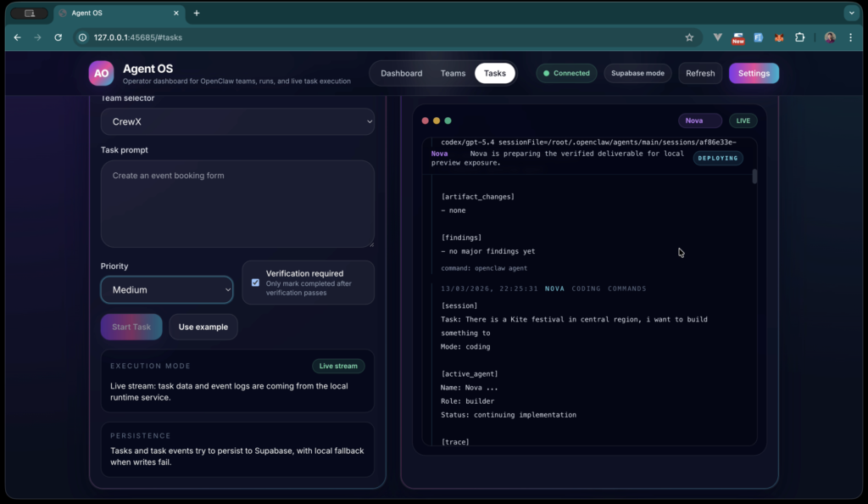Click the Use example button
Image resolution: width=868 pixels, height=504 pixels.
point(203,327)
